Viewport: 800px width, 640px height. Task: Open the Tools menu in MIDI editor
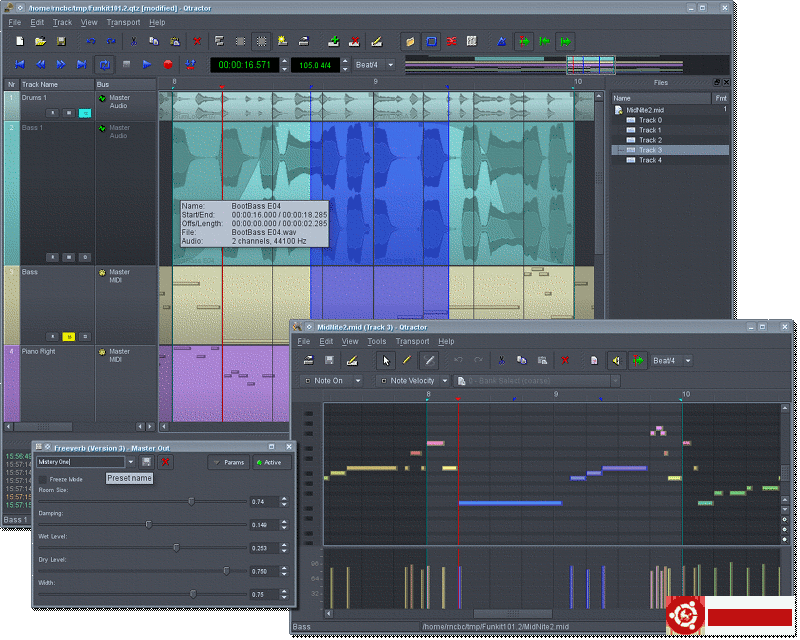click(x=376, y=341)
